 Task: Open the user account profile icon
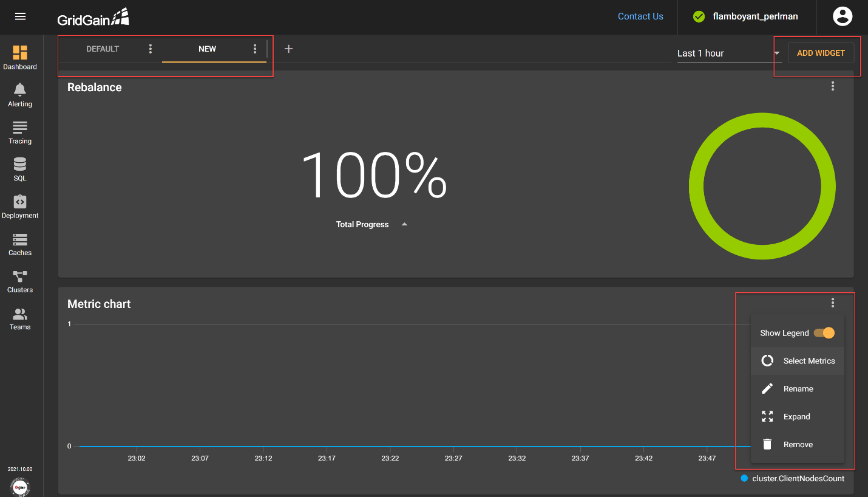point(842,16)
